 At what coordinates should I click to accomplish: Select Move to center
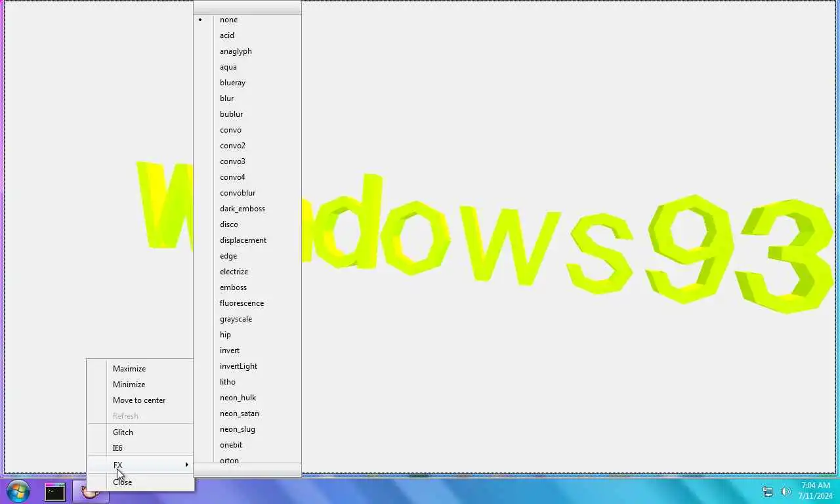(140, 400)
